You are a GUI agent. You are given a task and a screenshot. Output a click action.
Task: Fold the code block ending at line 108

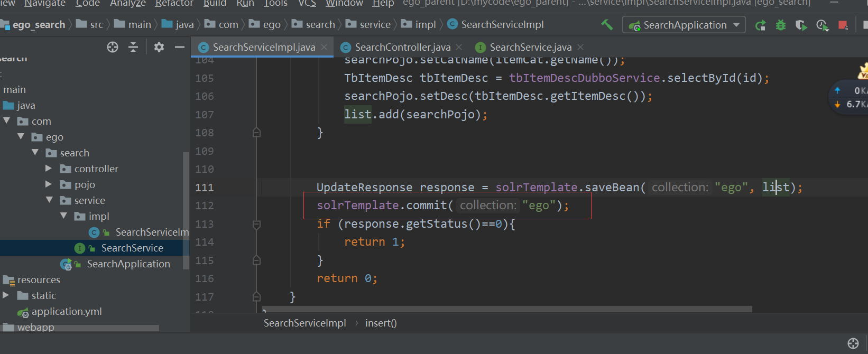click(x=256, y=133)
